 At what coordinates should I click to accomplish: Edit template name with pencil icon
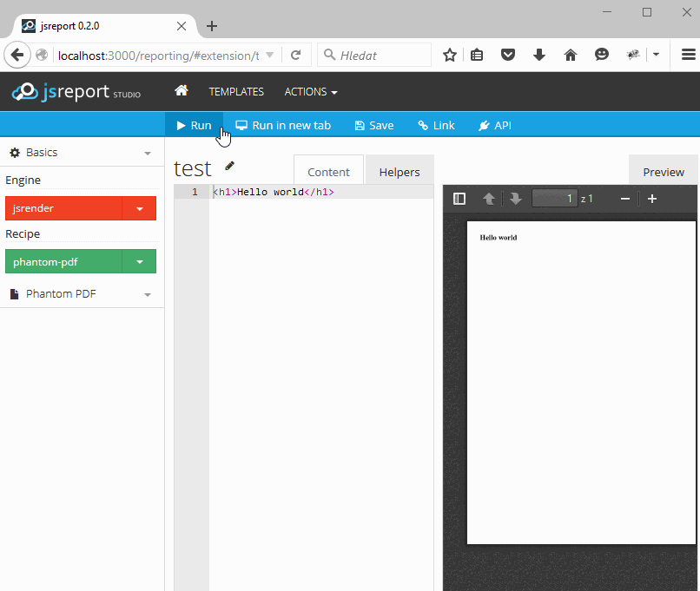point(229,166)
